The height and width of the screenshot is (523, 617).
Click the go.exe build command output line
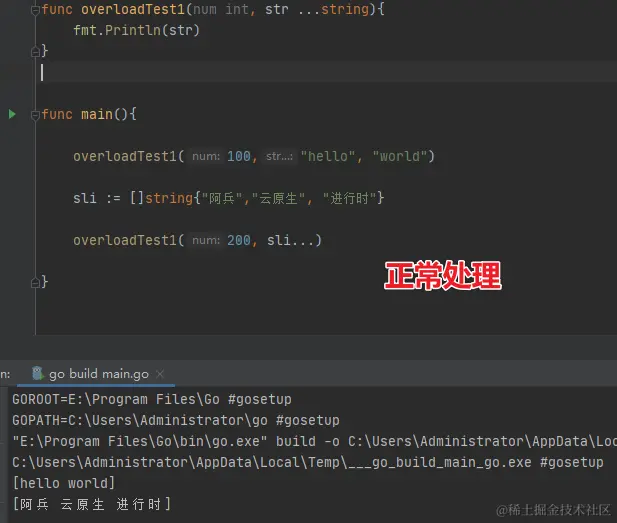(x=314, y=441)
